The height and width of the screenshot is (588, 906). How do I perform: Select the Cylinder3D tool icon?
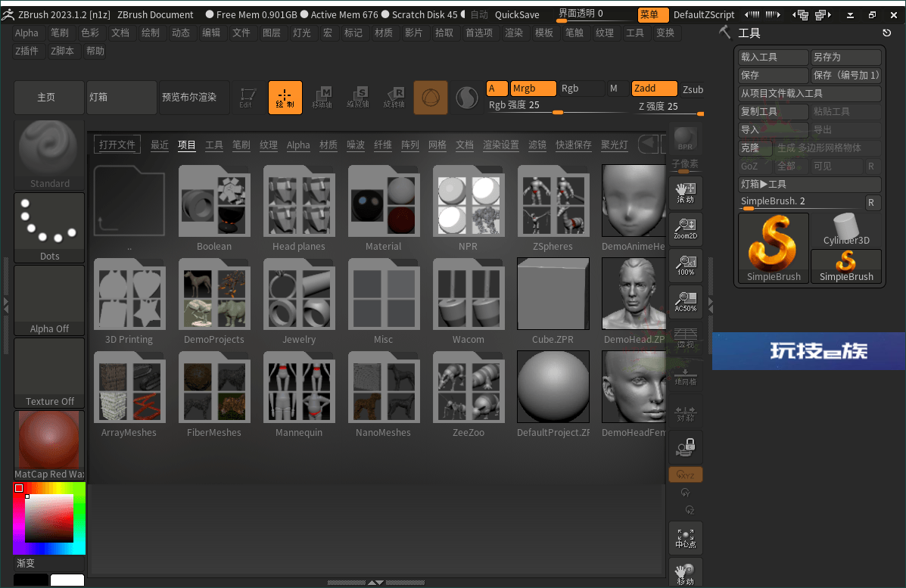click(x=846, y=230)
